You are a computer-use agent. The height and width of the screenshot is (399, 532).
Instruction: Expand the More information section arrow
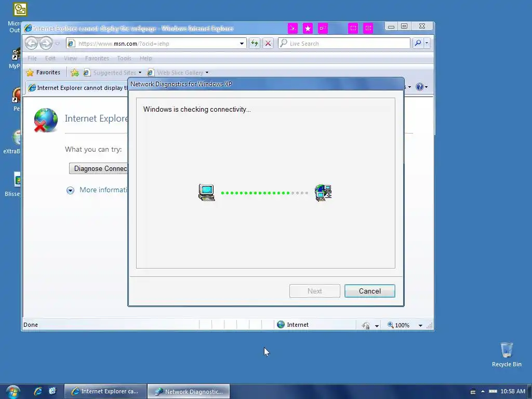pyautogui.click(x=70, y=190)
